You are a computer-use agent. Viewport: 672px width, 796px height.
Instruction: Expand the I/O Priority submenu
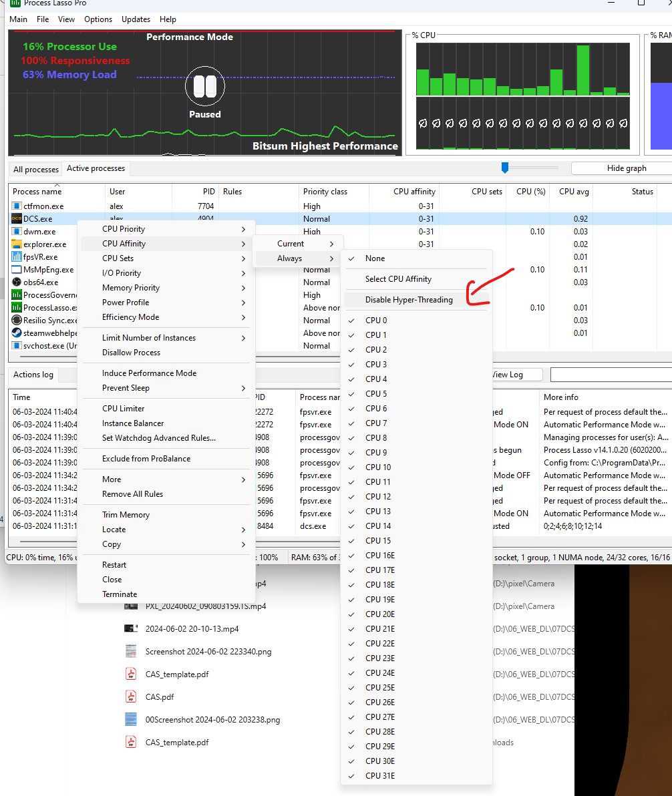166,273
